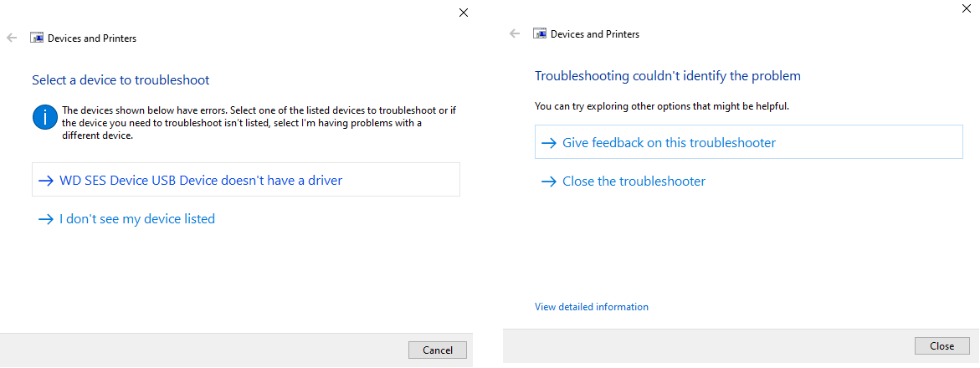980x368 pixels.
Task: Go back in Select a device window
Action: click(11, 38)
